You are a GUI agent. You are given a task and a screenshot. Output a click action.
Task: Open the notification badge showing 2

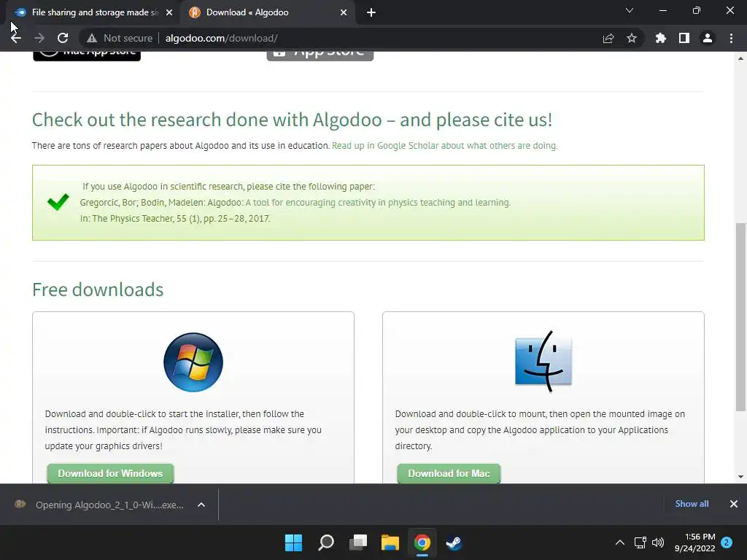pyautogui.click(x=727, y=542)
